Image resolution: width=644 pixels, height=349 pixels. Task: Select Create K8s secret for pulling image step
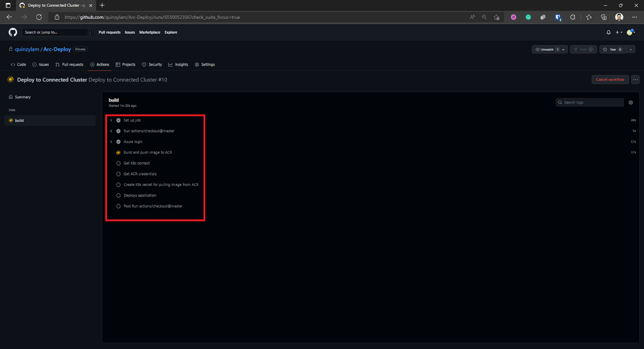click(x=161, y=185)
